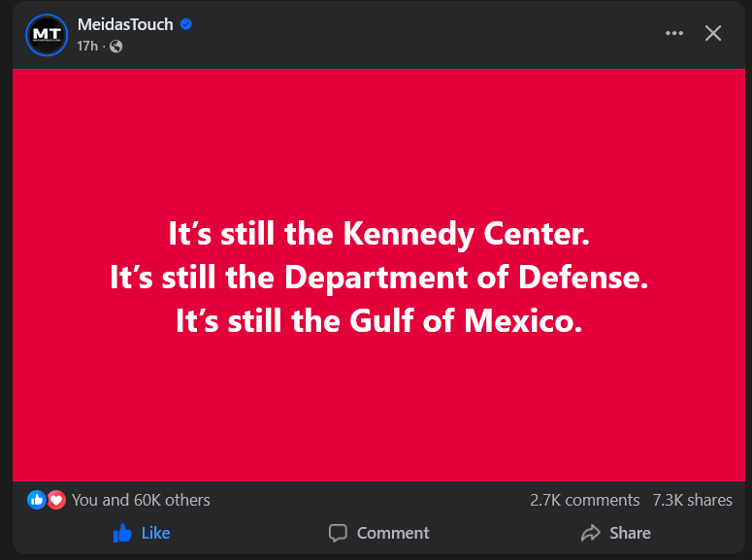View the 7.3K shares list
This screenshot has width=752, height=560.
coord(692,500)
